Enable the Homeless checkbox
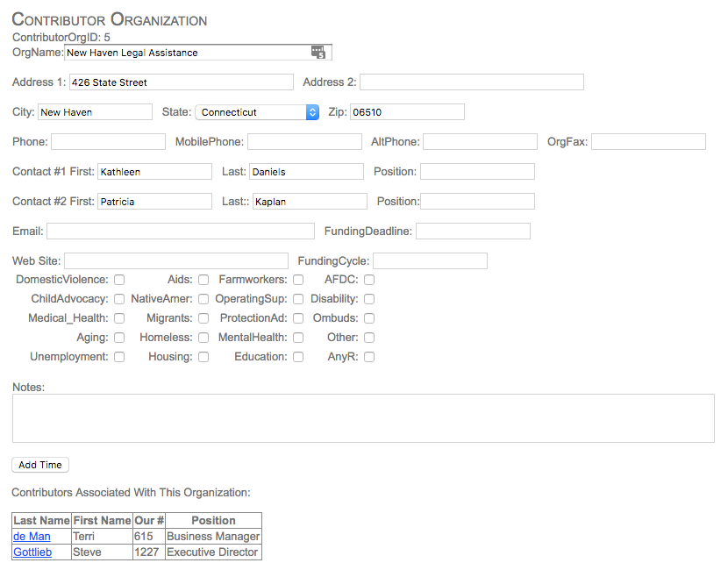The image size is (728, 570). click(x=203, y=338)
